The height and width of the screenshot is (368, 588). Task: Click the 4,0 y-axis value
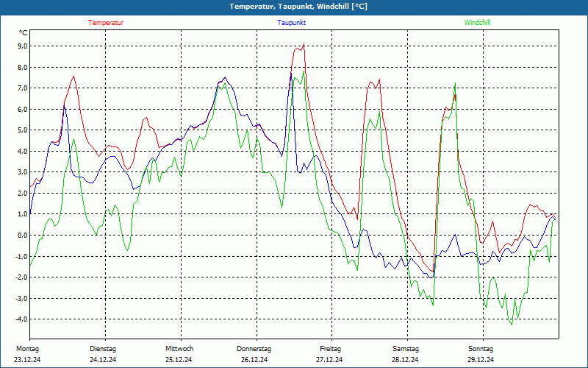(x=22, y=152)
